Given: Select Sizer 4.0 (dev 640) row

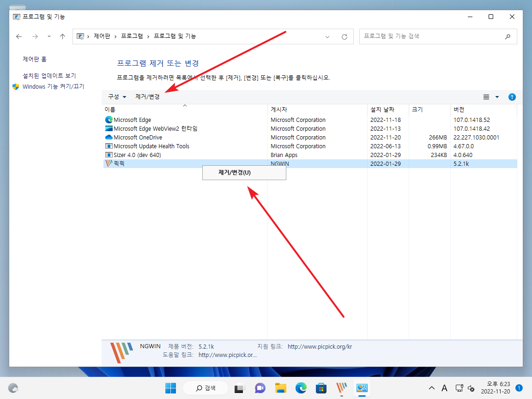Looking at the screenshot, I should tap(310, 155).
